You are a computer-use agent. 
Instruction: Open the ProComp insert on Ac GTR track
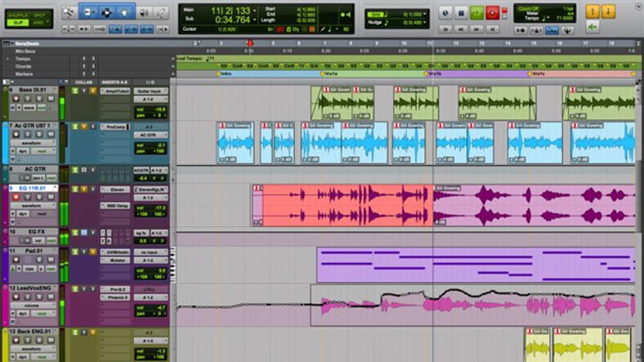(x=115, y=127)
